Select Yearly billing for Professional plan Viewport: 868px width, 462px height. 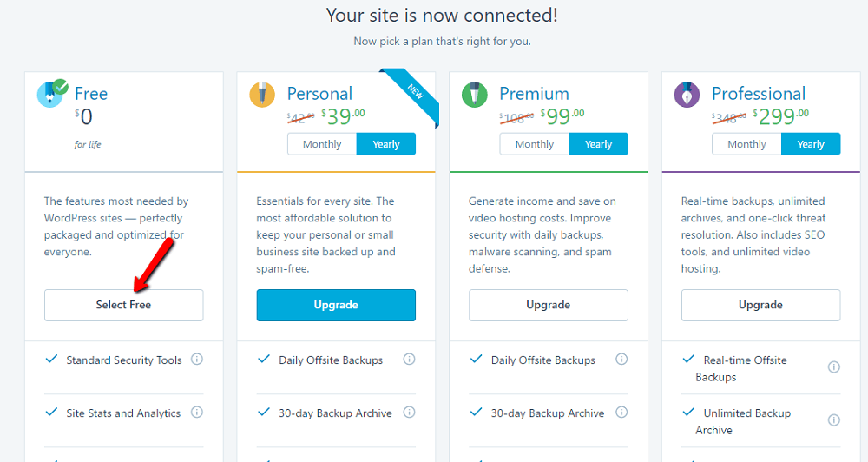[811, 144]
